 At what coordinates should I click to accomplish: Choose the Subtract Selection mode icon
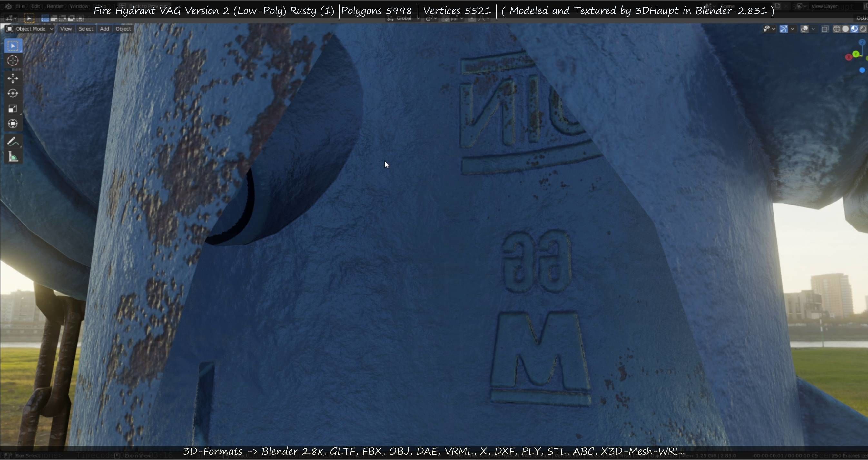pyautogui.click(x=62, y=18)
